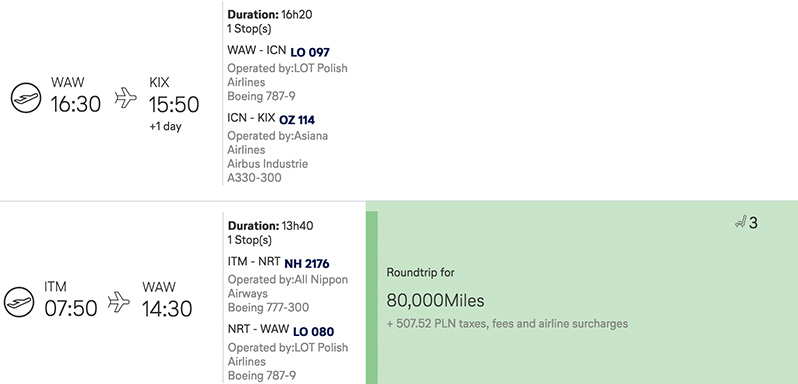The height and width of the screenshot is (384, 798).
Task: Click the Duration 16h20 label
Action: click(x=270, y=15)
